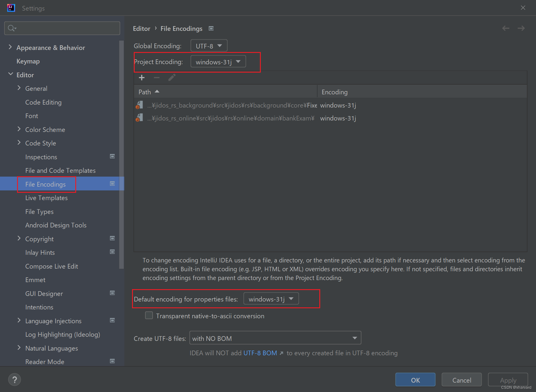Sort the Path column with its arrow
Screen dimensions: 536x392
157,91
